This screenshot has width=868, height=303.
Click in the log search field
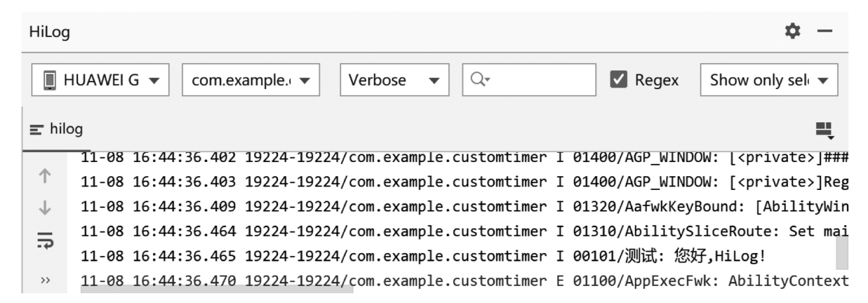pos(537,80)
